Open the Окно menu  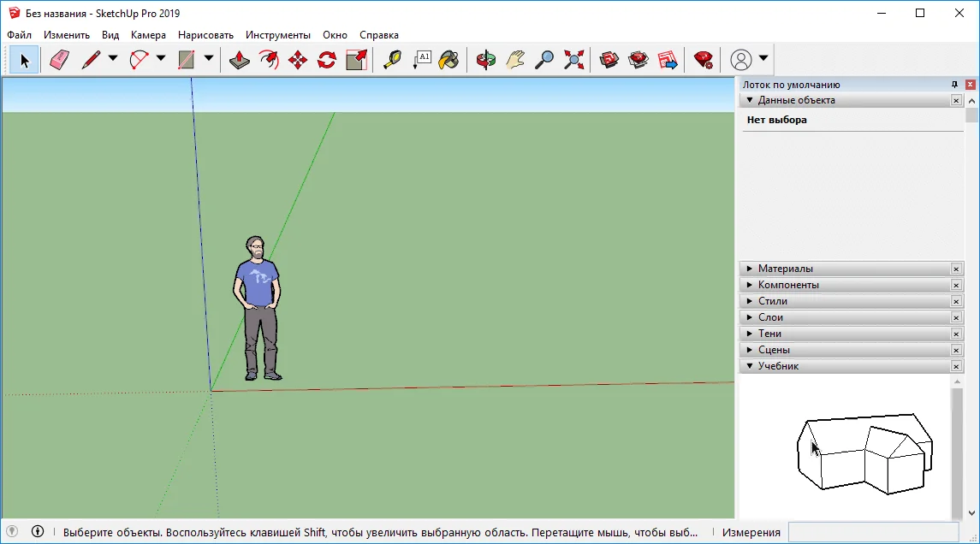click(x=335, y=35)
